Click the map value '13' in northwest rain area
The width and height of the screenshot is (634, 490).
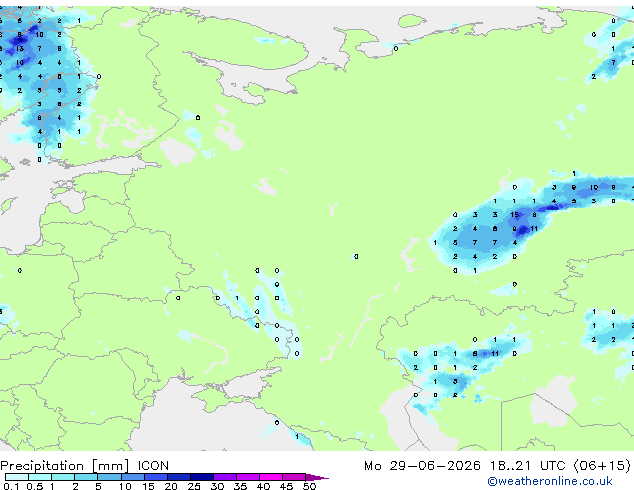(x=19, y=49)
